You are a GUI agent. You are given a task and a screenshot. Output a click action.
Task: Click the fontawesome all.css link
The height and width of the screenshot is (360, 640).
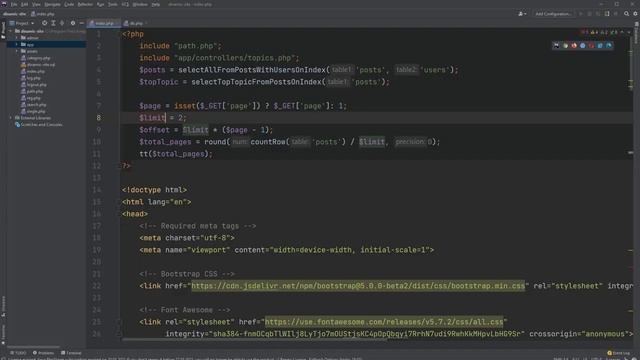[x=384, y=322]
